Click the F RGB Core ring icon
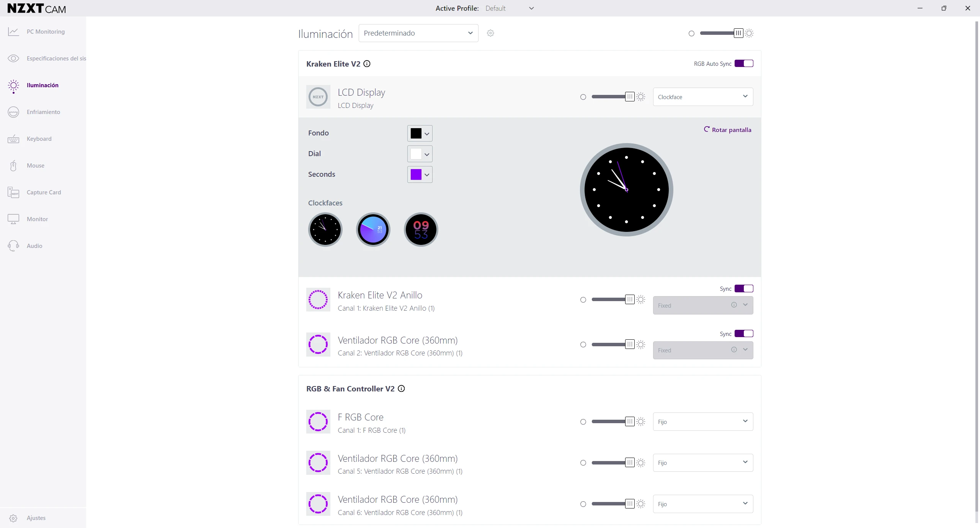980x528 pixels. point(318,422)
